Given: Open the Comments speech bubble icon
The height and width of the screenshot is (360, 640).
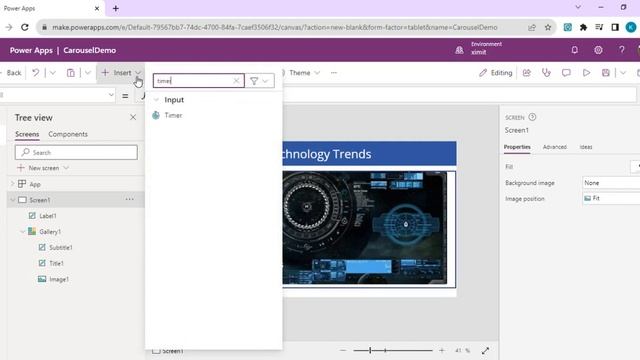Looking at the screenshot, I should coord(566,73).
